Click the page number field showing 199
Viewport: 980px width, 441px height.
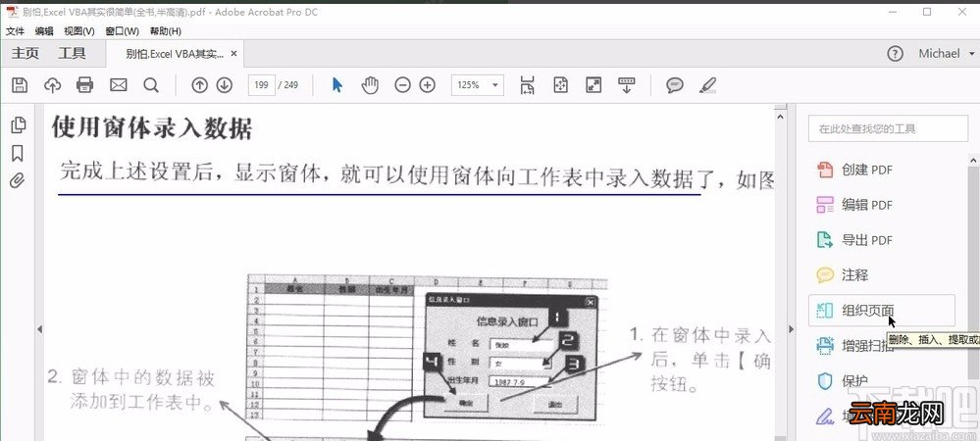[x=262, y=85]
